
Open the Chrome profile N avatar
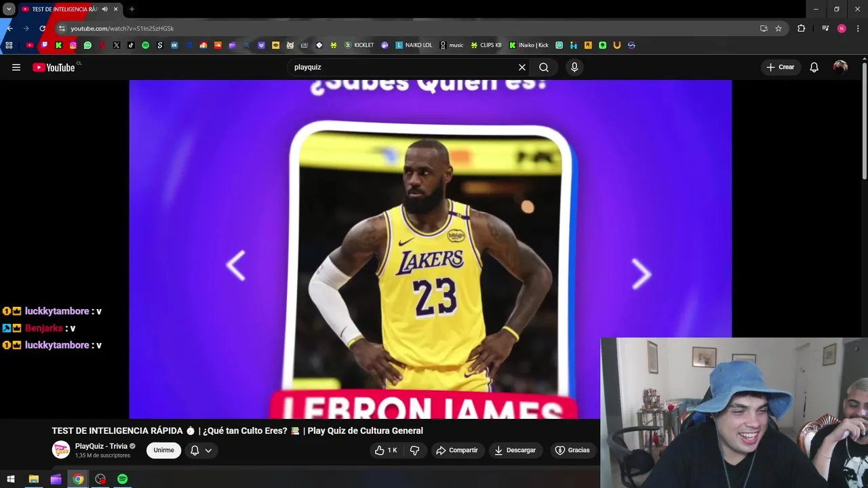[842, 28]
